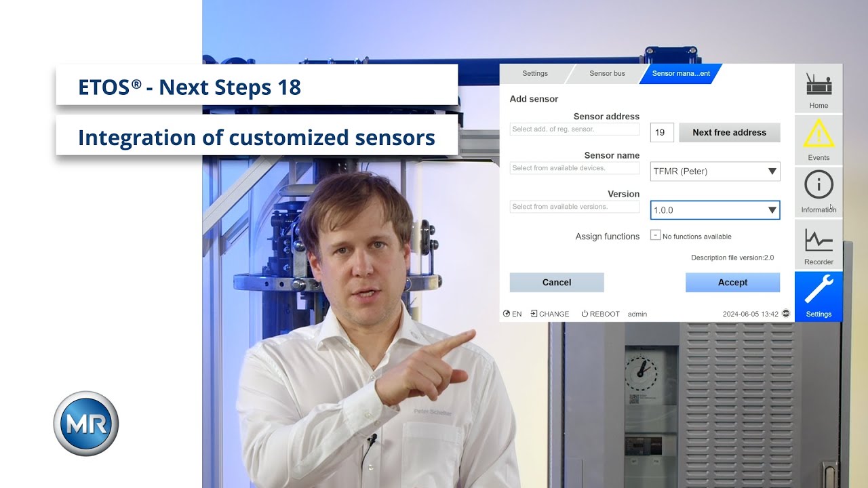The height and width of the screenshot is (488, 868).
Task: Open the Recorder chart icon
Action: tap(818, 245)
